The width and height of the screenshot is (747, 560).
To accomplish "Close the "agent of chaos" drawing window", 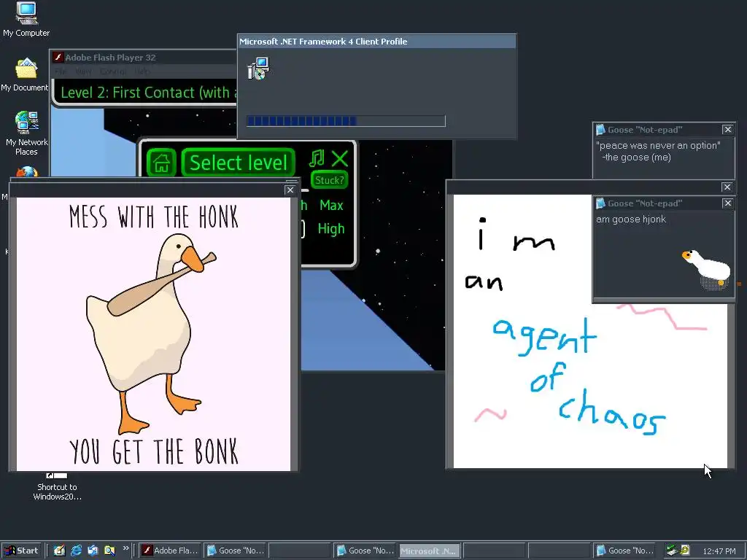I will pos(727,187).
